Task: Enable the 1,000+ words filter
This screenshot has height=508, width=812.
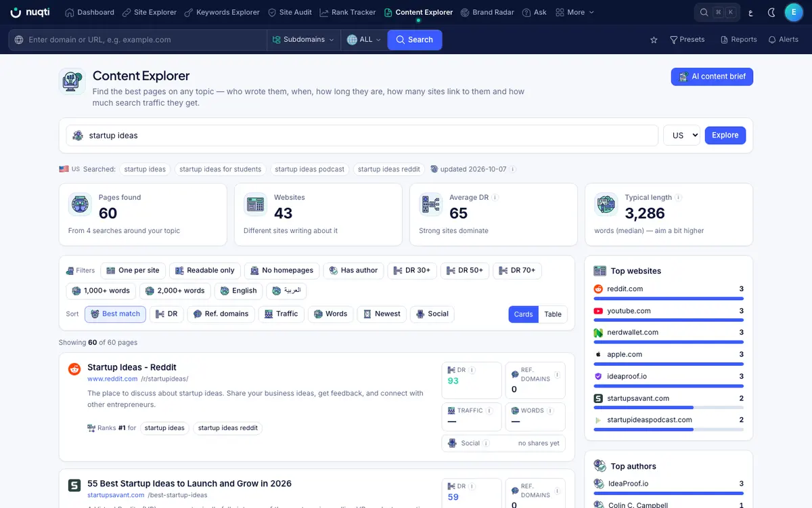Action: coord(100,291)
